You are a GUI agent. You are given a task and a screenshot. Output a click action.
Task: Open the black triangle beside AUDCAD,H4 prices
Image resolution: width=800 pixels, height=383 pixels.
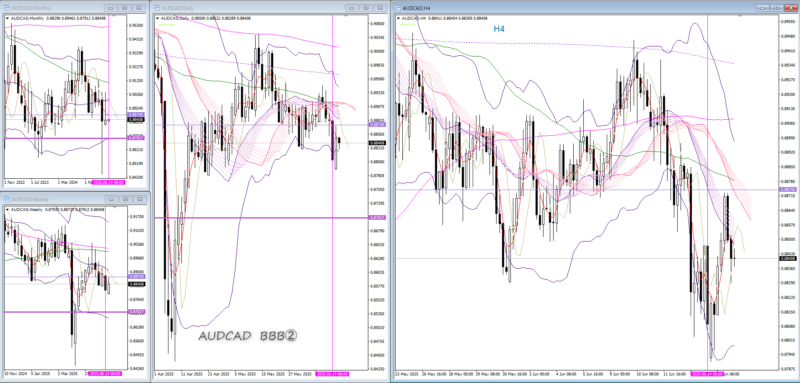point(398,18)
